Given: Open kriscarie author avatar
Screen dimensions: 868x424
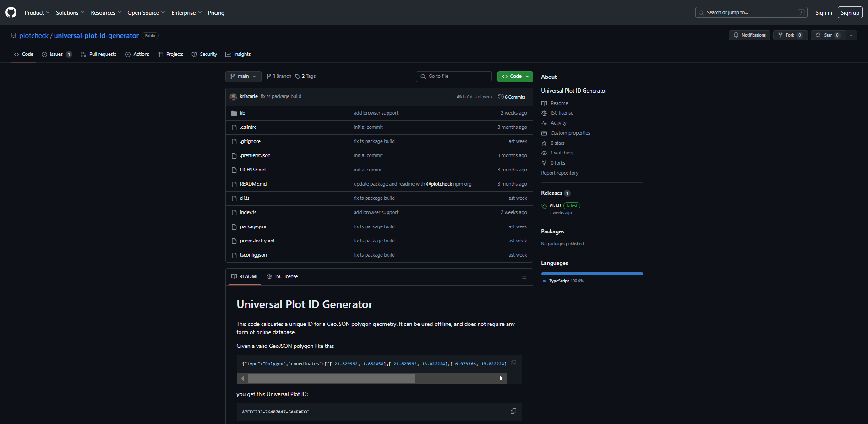Looking at the screenshot, I should point(233,97).
